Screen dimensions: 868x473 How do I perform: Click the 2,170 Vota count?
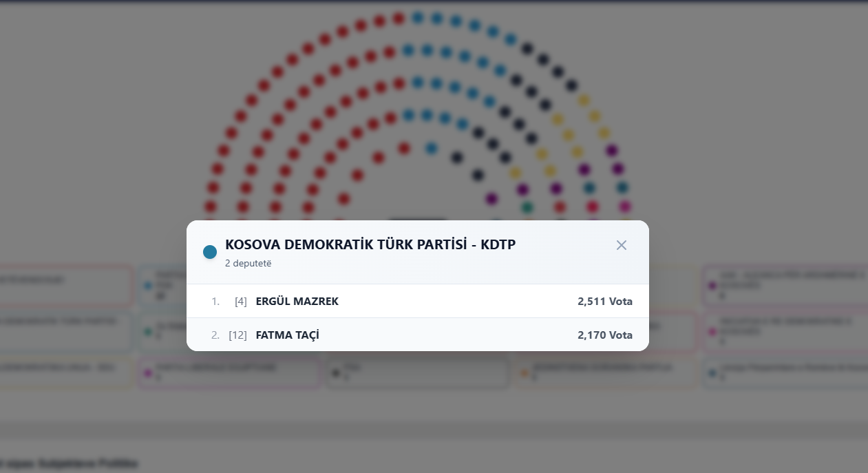(604, 335)
